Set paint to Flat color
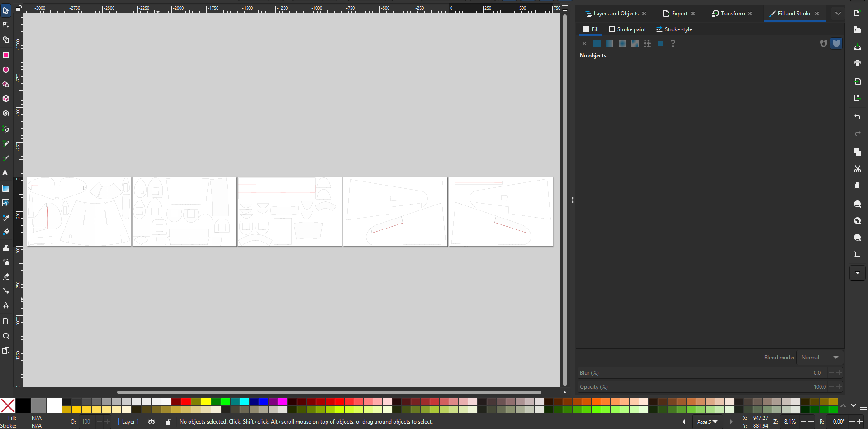The height and width of the screenshot is (429, 868). point(597,43)
